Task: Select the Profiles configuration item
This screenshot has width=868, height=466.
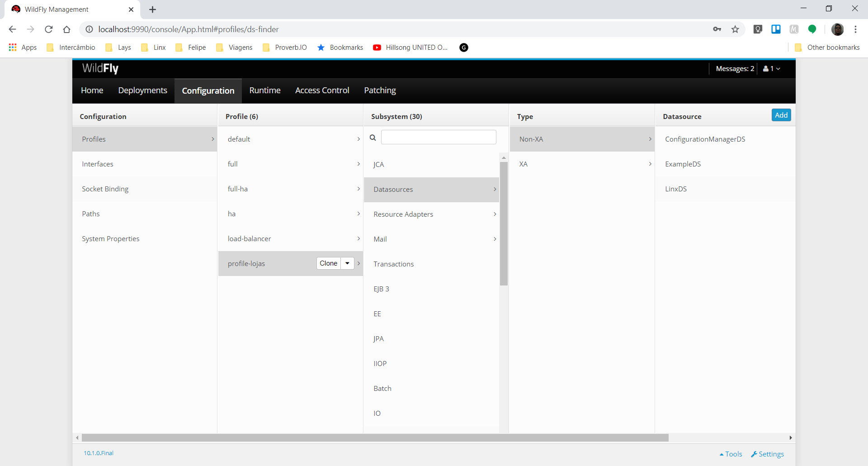Action: tap(145, 139)
